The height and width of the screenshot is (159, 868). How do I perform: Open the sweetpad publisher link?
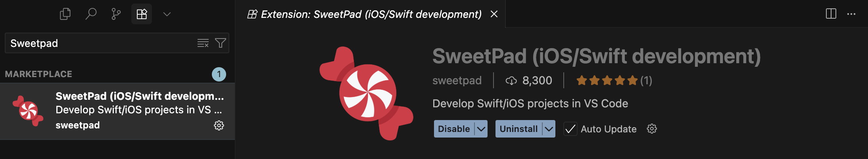(x=457, y=80)
